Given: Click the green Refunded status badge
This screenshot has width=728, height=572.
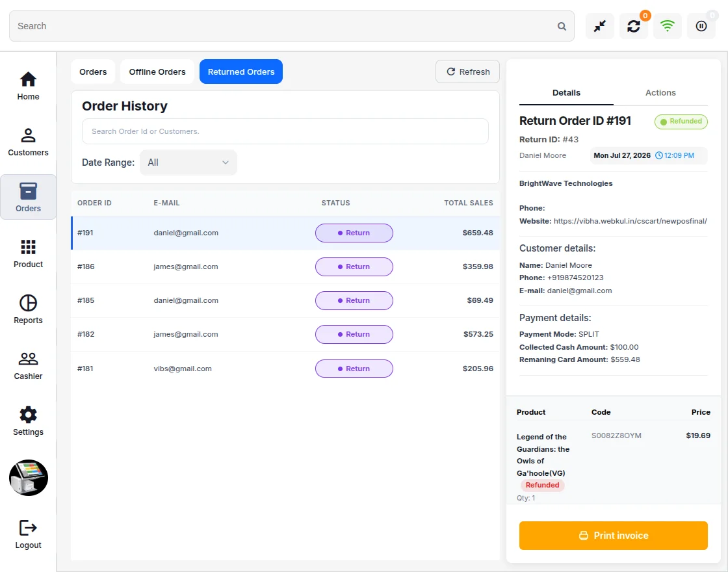Looking at the screenshot, I should (x=681, y=122).
